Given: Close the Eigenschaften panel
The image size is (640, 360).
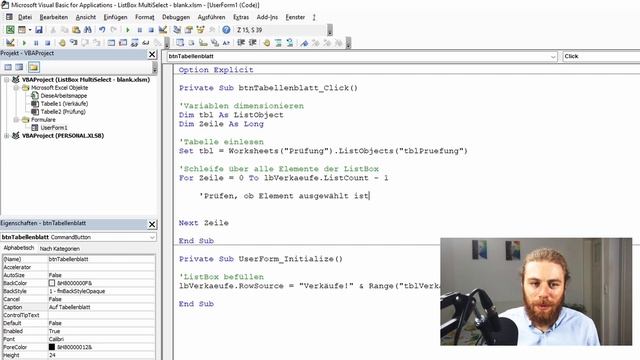Looking at the screenshot, I should coord(152,224).
